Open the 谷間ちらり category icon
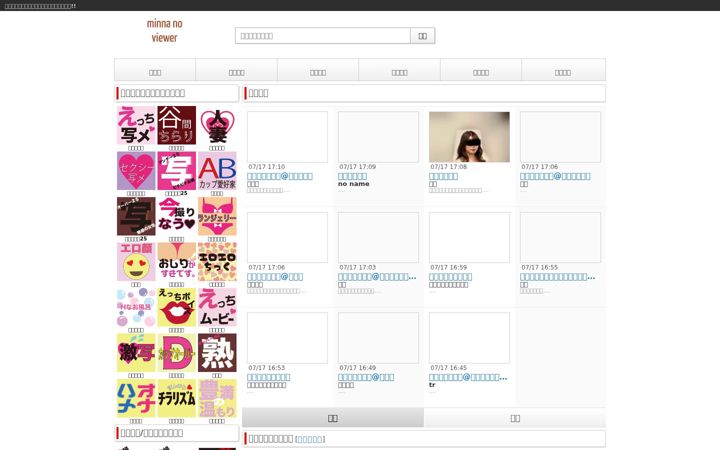720x450 pixels. coord(176,125)
